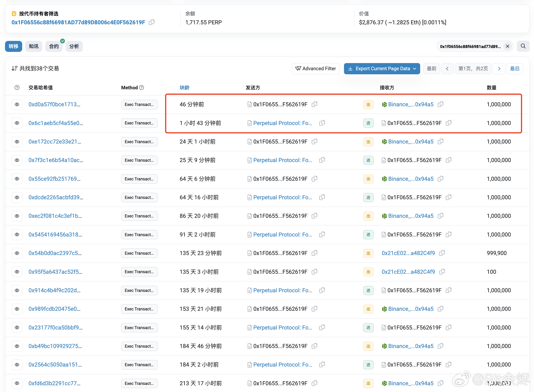This screenshot has height=392, width=534.
Task: Click the sort icon beside 共找到38个交易
Action: coord(14,68)
